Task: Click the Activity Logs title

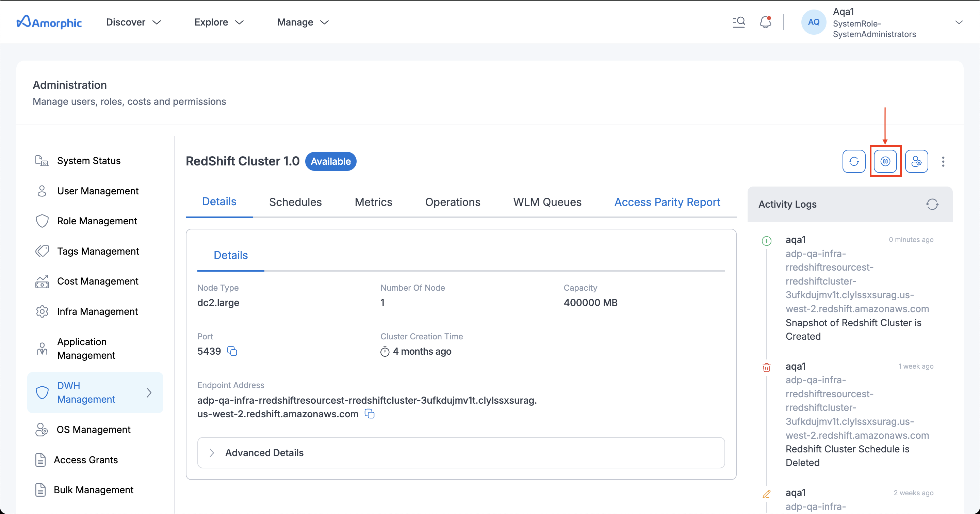Action: (x=787, y=204)
